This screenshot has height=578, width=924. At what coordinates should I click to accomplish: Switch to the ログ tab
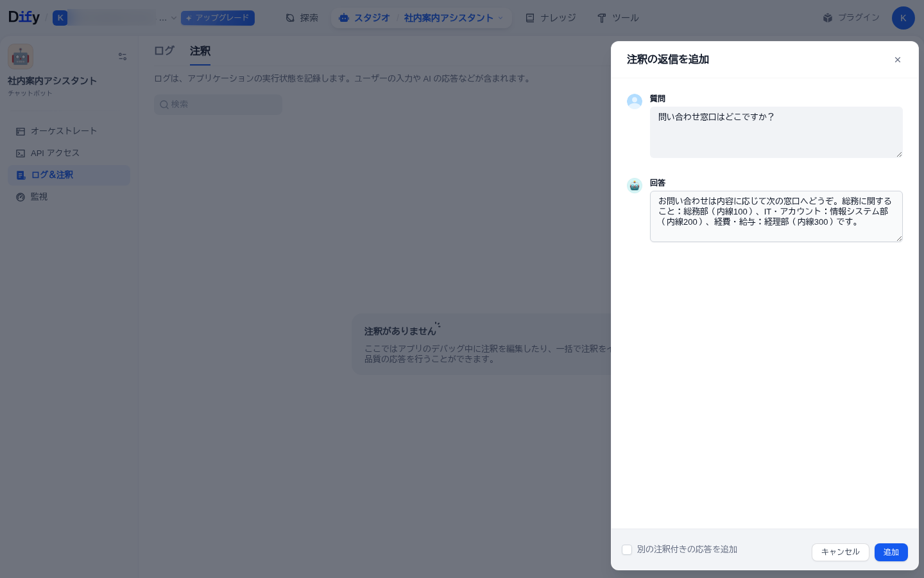[164, 51]
